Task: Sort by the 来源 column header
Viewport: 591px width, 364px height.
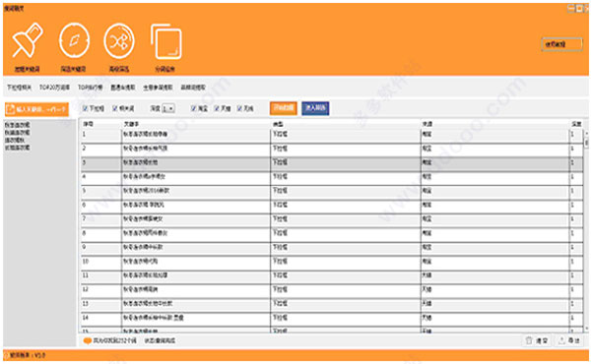Action: click(x=427, y=124)
